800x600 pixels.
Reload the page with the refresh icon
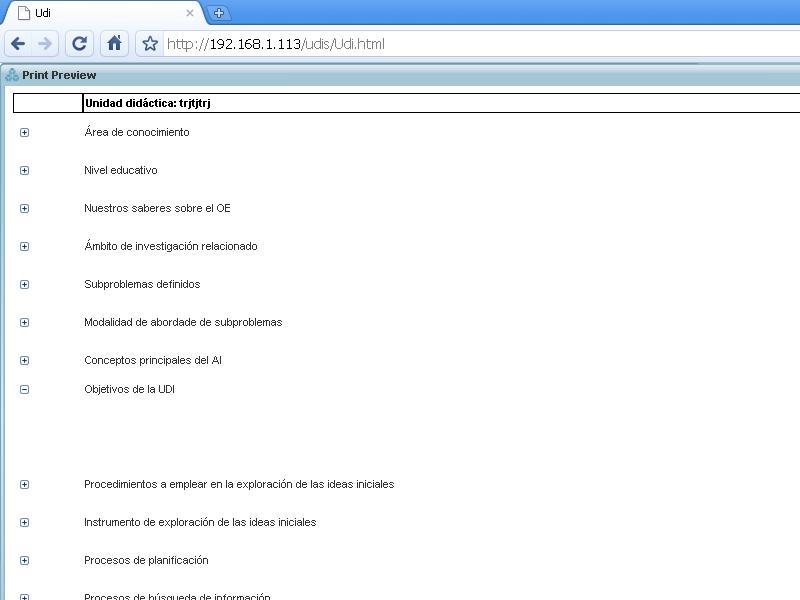pos(80,43)
